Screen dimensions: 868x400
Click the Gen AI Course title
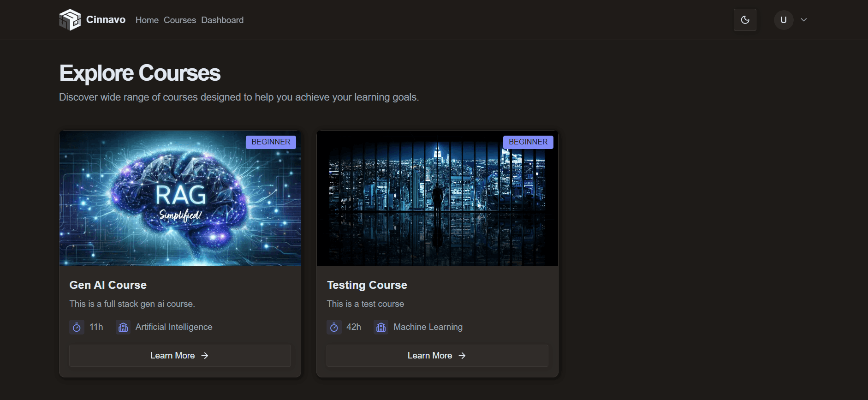coord(108,285)
